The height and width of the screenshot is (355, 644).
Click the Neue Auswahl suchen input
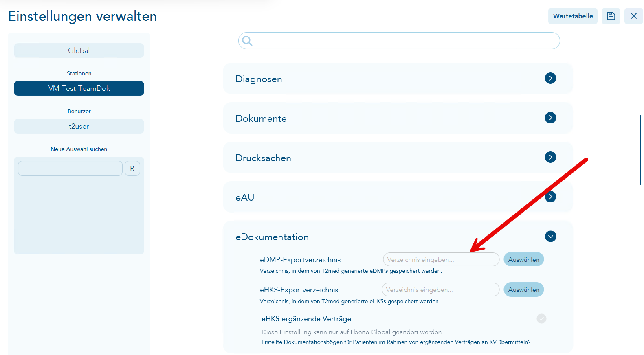pyautogui.click(x=70, y=168)
